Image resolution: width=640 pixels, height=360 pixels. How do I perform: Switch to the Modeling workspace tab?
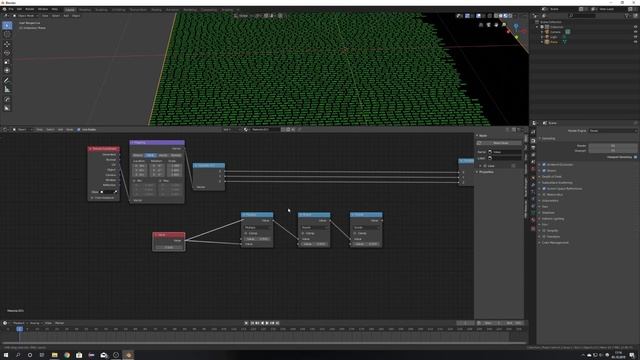pos(85,9)
